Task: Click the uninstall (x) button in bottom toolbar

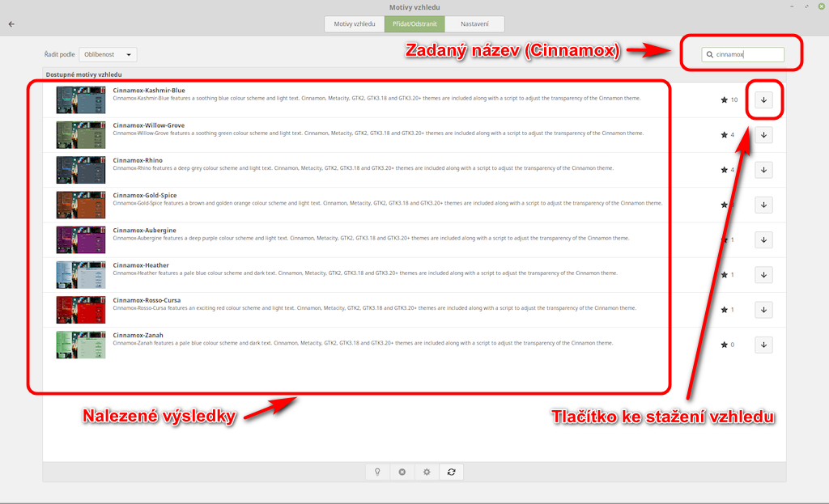Action: point(402,472)
